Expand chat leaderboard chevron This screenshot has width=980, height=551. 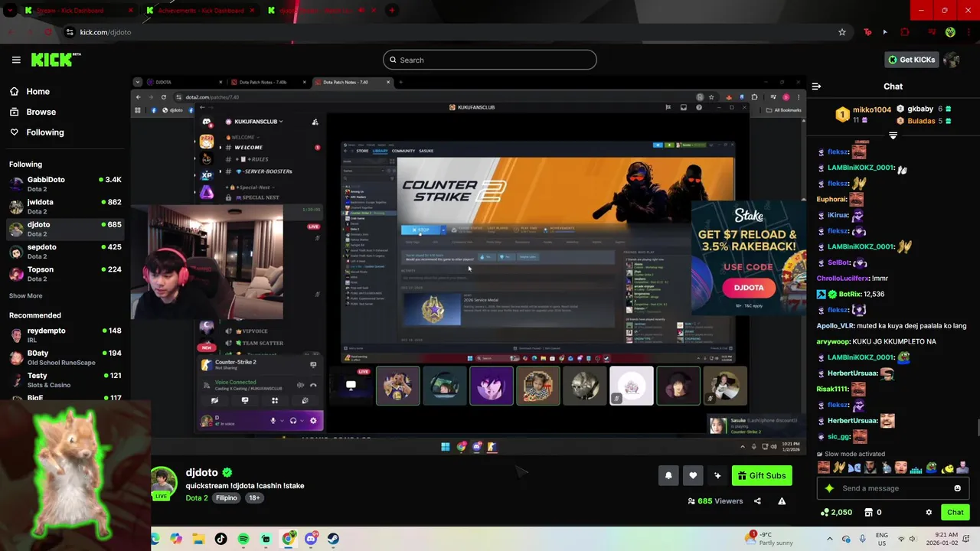point(893,135)
